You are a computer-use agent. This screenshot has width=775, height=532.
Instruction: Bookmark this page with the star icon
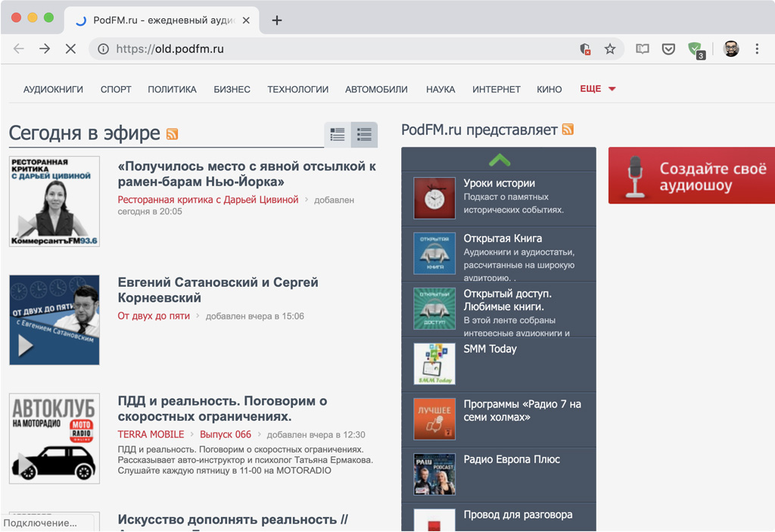click(610, 49)
